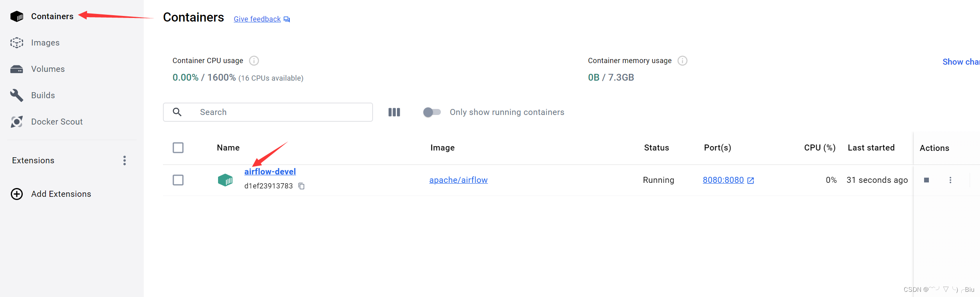Click the external-link icon beside 8080:8080
Screen dimensions: 980x297
coord(750,180)
